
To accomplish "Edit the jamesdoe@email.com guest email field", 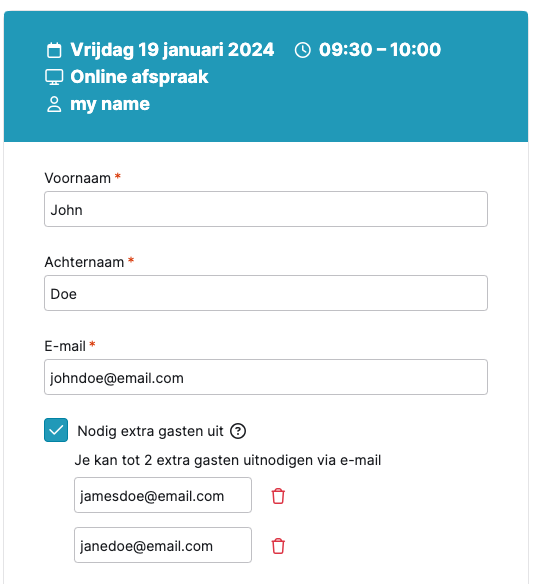I will coord(163,495).
